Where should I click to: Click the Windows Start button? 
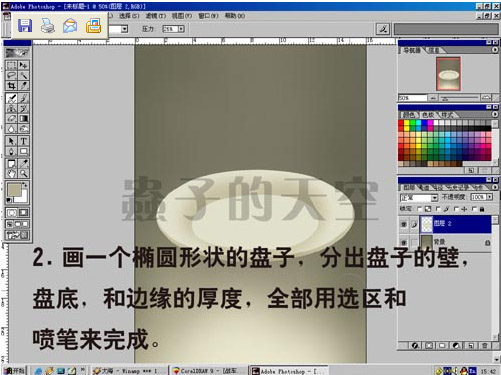tap(14, 370)
